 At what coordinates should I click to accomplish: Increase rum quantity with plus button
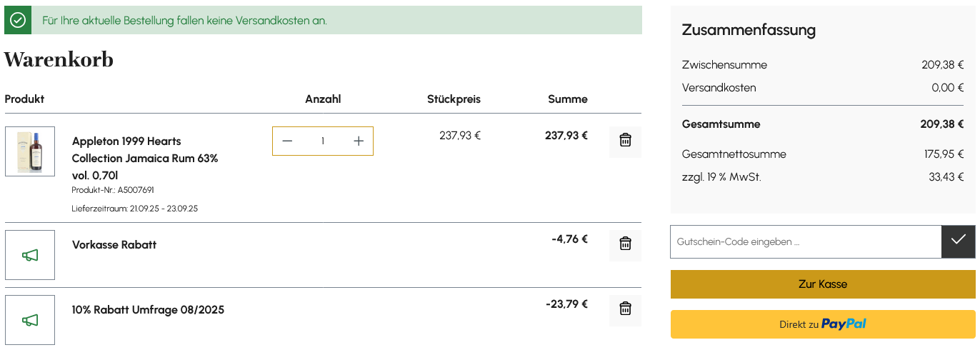coord(359,141)
